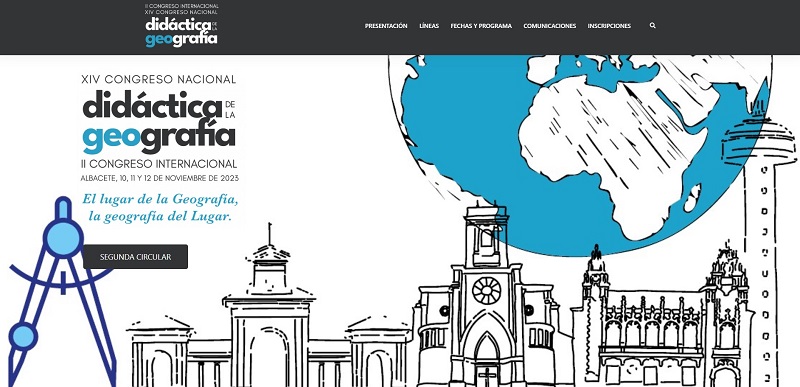The image size is (800, 387).
Task: Click the clock tower church sketch
Action: tap(486, 296)
